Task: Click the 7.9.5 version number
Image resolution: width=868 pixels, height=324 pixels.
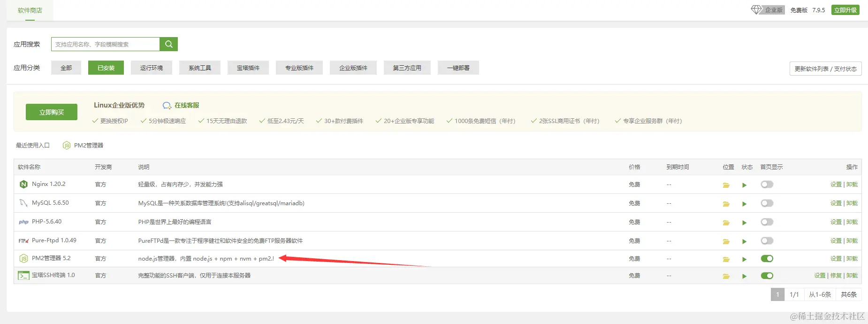Action: (x=819, y=10)
